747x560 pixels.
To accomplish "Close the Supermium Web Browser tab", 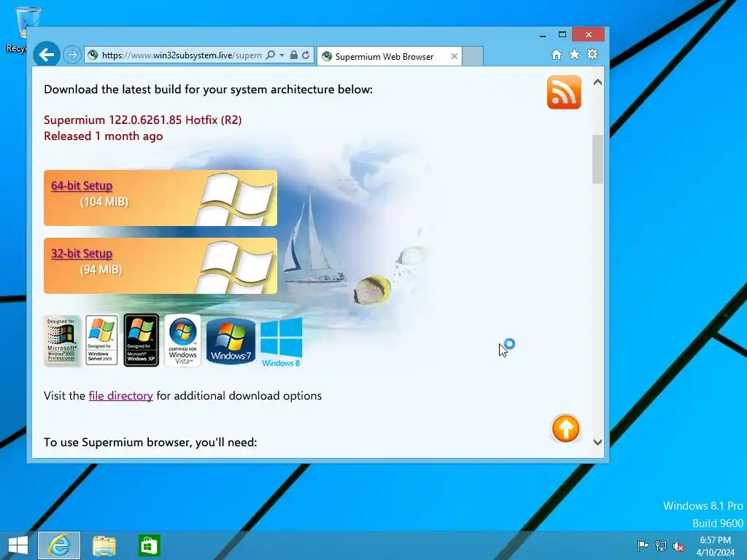I will [454, 56].
